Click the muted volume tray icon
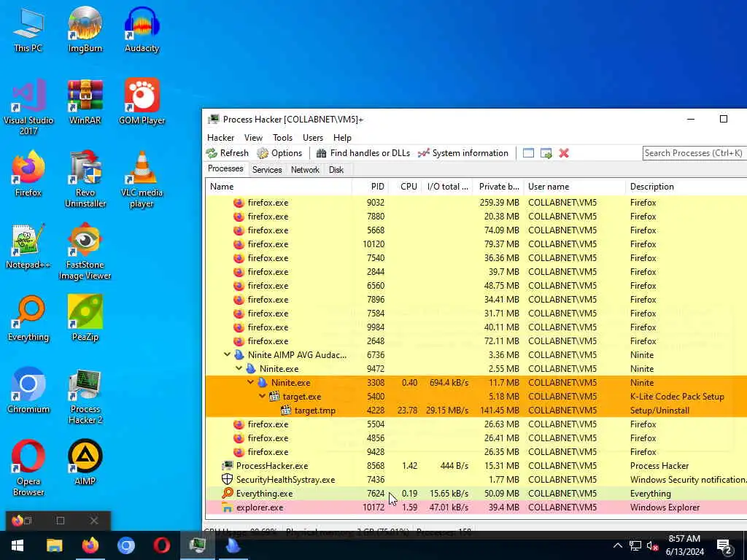 coord(652,545)
